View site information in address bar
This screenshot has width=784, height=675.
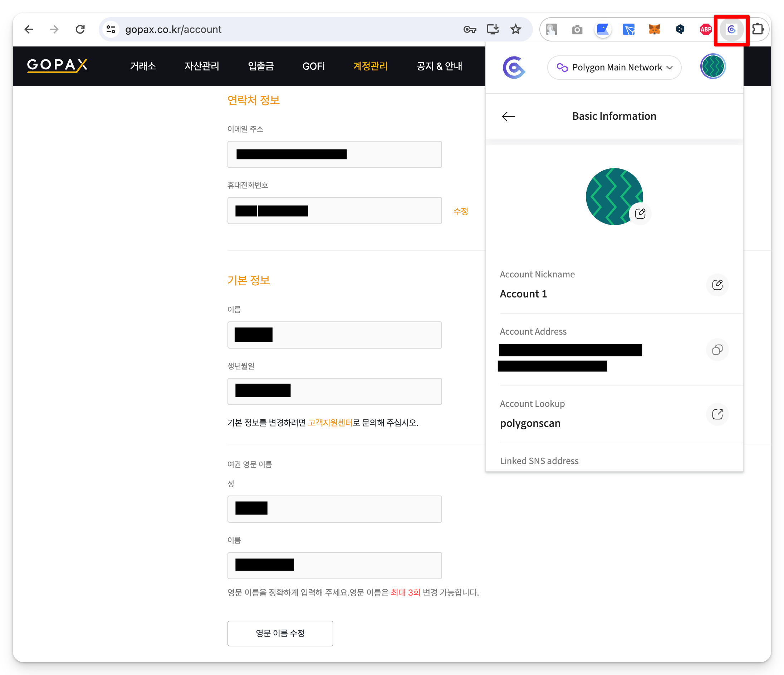coord(111,29)
